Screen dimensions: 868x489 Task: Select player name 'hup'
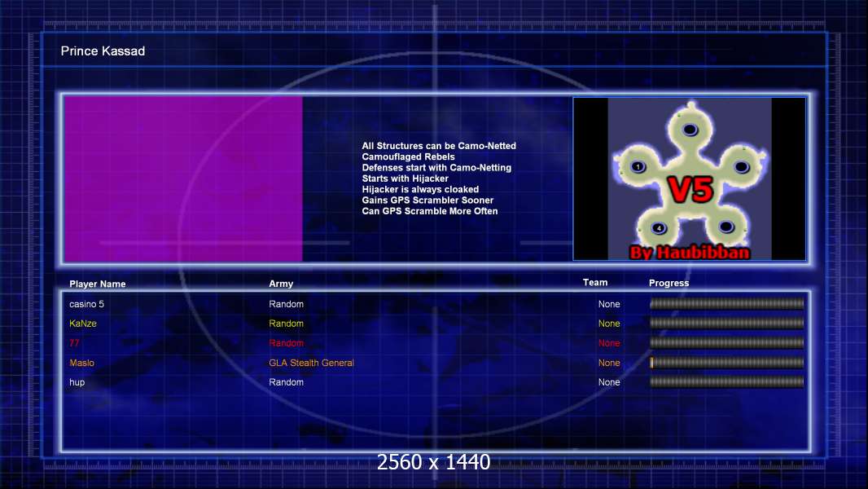pos(77,382)
